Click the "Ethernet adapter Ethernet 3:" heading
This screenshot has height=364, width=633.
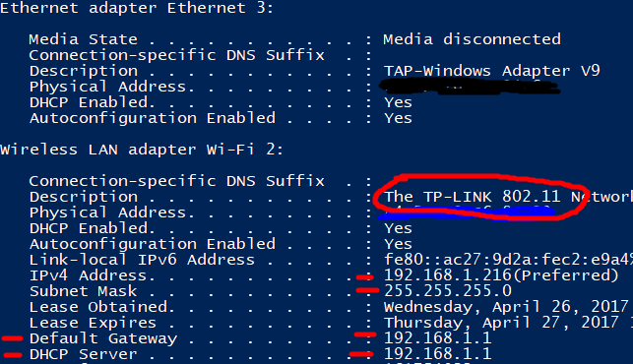[x=137, y=8]
